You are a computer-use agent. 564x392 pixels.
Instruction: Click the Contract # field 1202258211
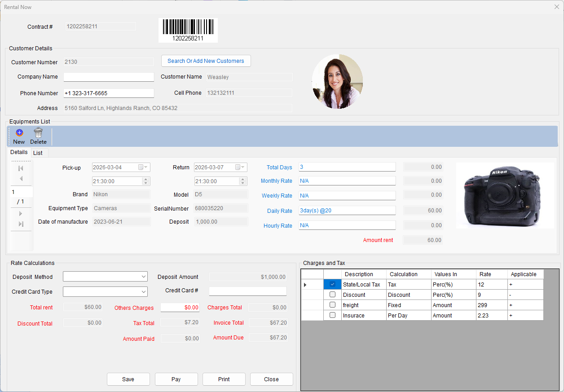100,26
